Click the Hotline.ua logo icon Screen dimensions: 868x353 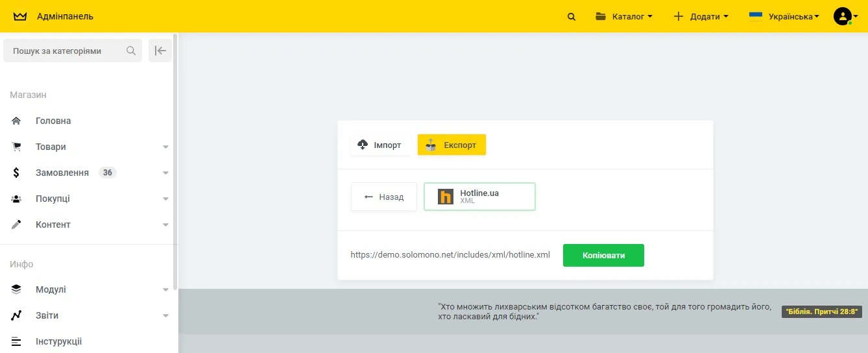pos(446,197)
